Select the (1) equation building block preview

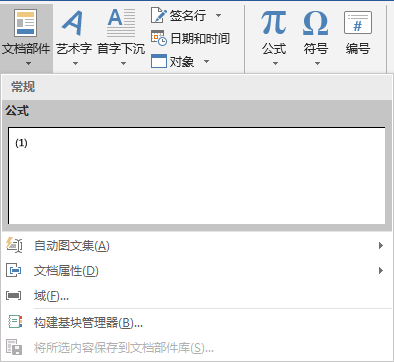click(197, 175)
